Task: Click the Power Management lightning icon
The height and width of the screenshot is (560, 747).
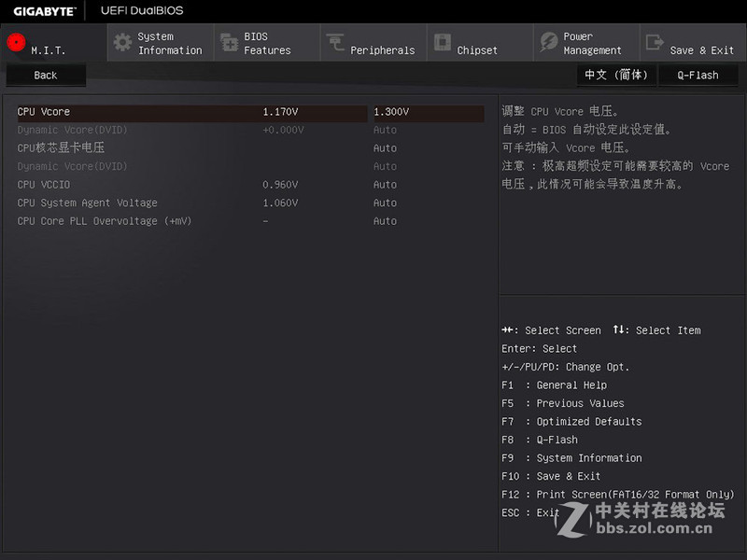Action: coord(549,42)
